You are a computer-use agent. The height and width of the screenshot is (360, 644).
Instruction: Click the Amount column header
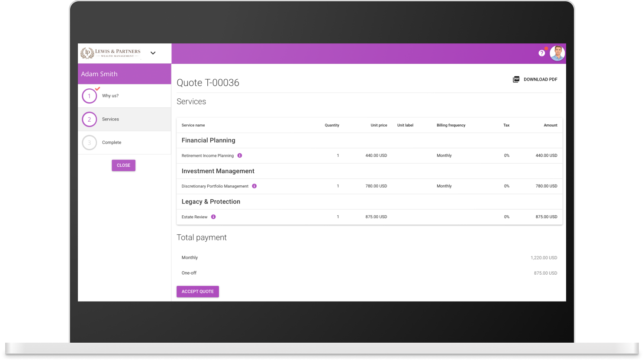click(550, 125)
